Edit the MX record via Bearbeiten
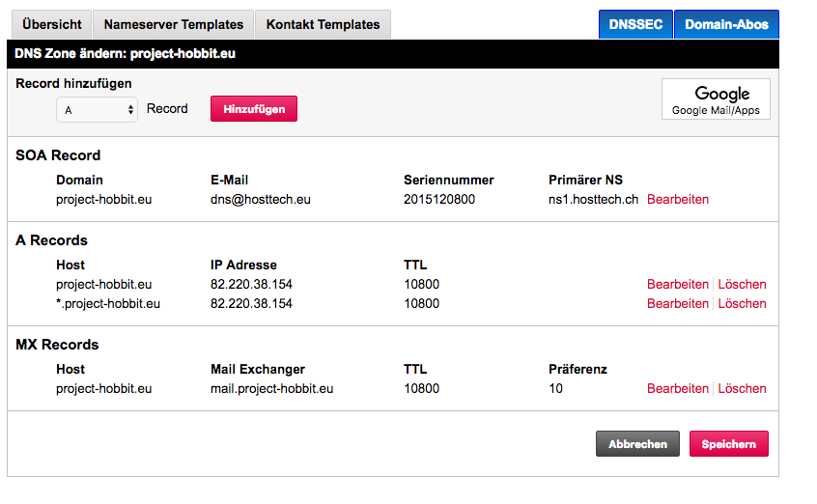 point(678,389)
